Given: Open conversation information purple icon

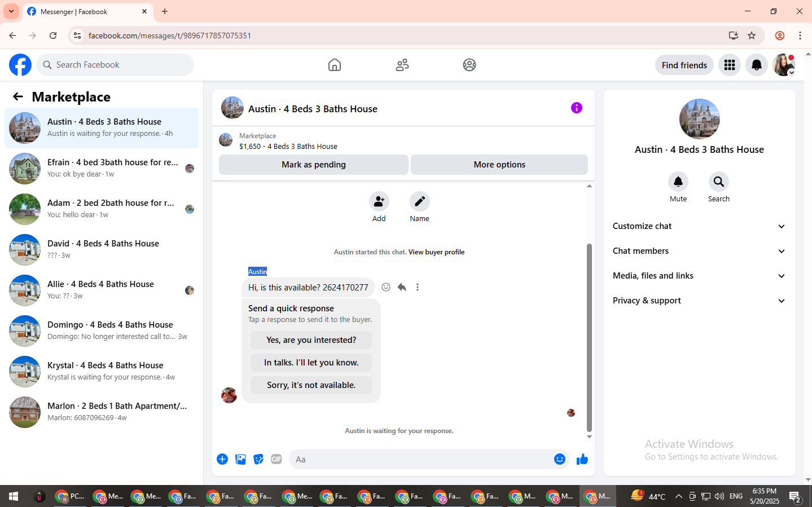Looking at the screenshot, I should click(x=576, y=108).
